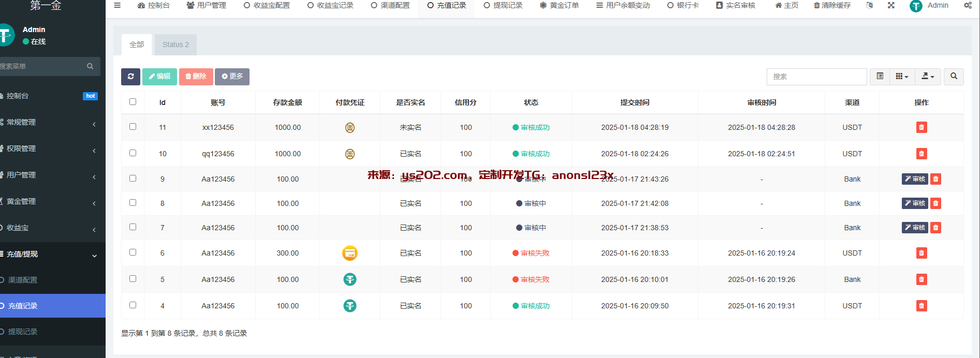The image size is (980, 358).
Task: Check the select-all checkbox in the table header
Action: (x=133, y=102)
